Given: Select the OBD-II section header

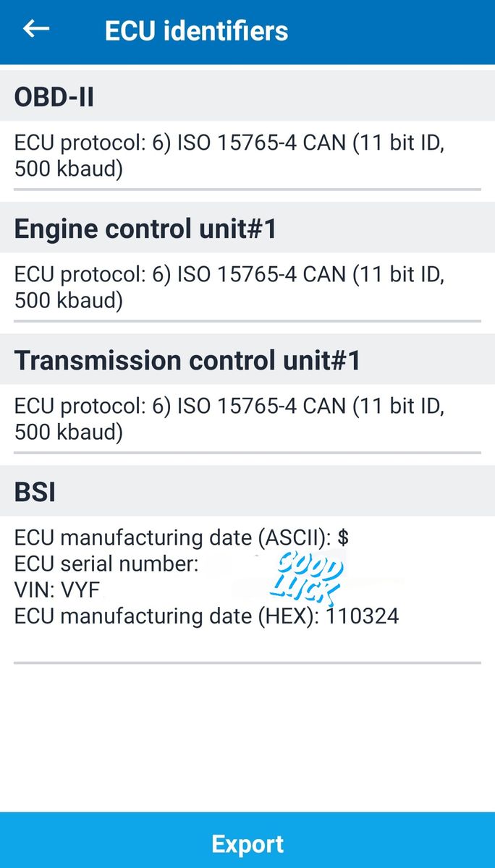Looking at the screenshot, I should (54, 97).
